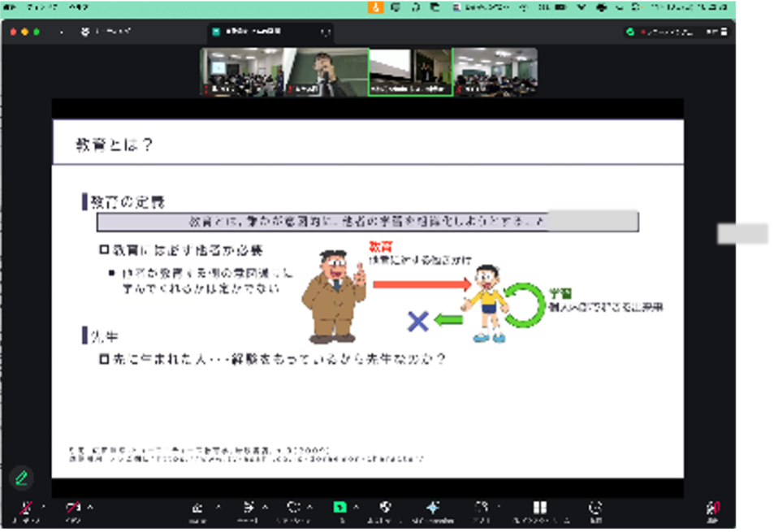Click the two-panel icon in the meeting toolbar
The width and height of the screenshot is (774, 532).
click(x=539, y=508)
